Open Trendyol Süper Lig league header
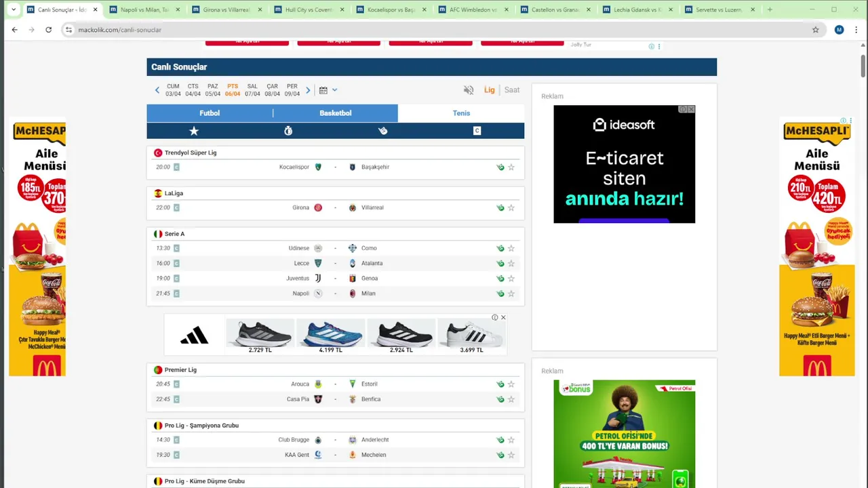This screenshot has width=868, height=488. coord(191,153)
